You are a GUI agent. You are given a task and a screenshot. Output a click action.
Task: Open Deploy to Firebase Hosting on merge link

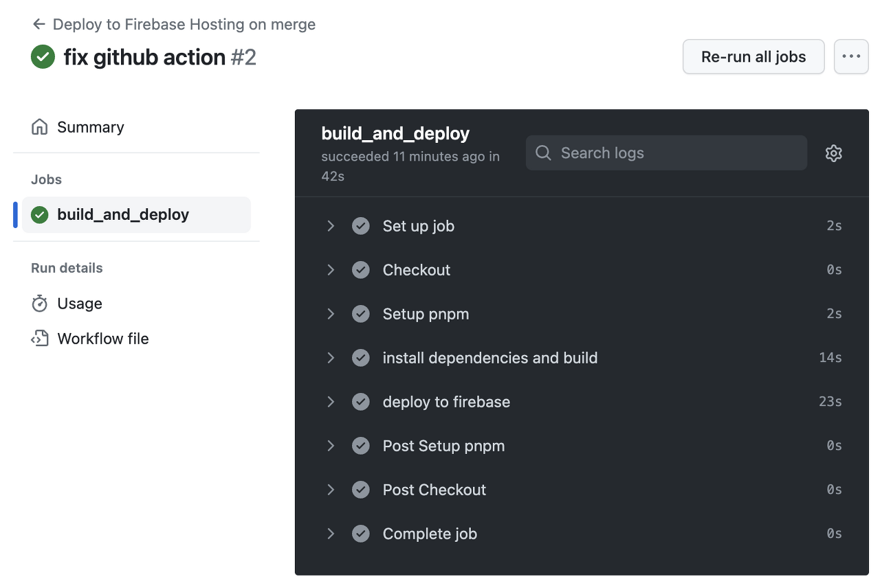(184, 24)
